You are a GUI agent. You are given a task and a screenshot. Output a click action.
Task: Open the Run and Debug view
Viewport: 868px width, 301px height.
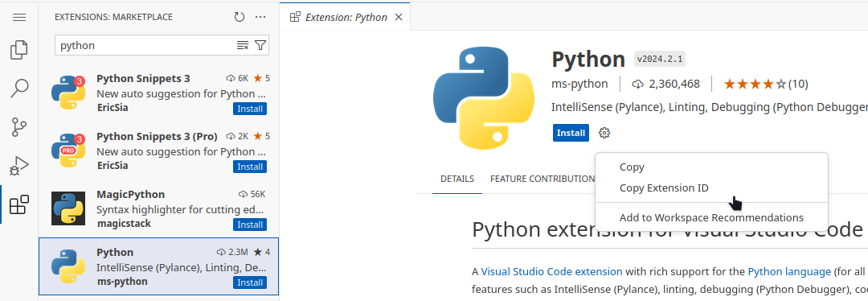(x=19, y=166)
